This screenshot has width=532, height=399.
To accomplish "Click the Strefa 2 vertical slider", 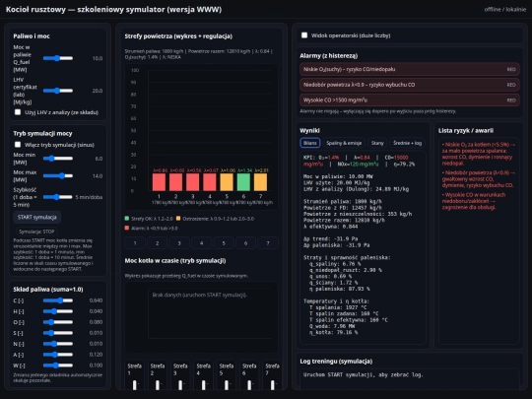I will point(158,385).
